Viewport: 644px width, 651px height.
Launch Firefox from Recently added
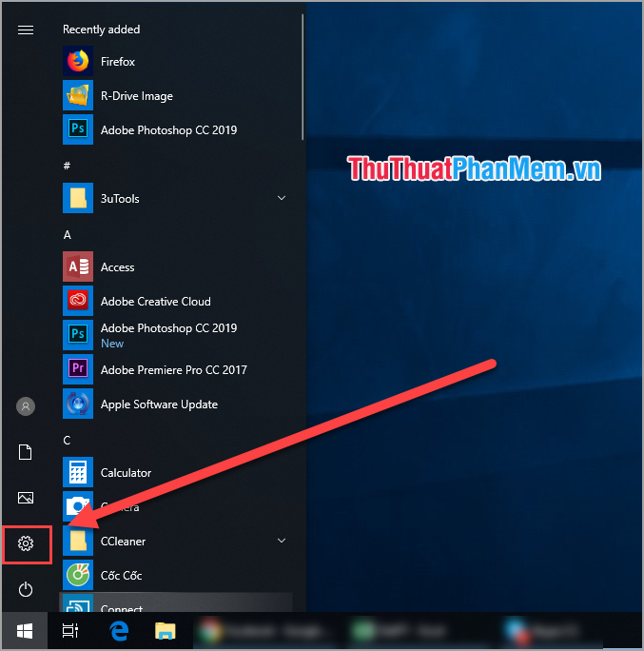(x=117, y=62)
